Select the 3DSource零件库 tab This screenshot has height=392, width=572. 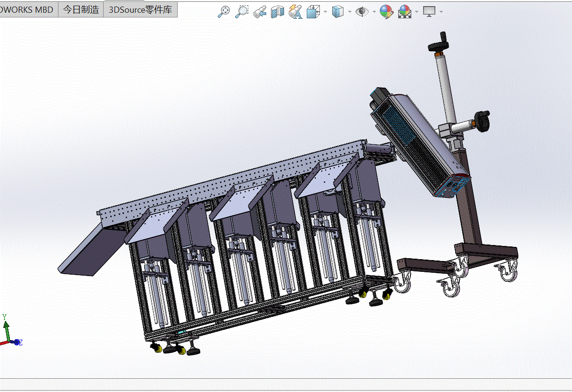pos(140,9)
